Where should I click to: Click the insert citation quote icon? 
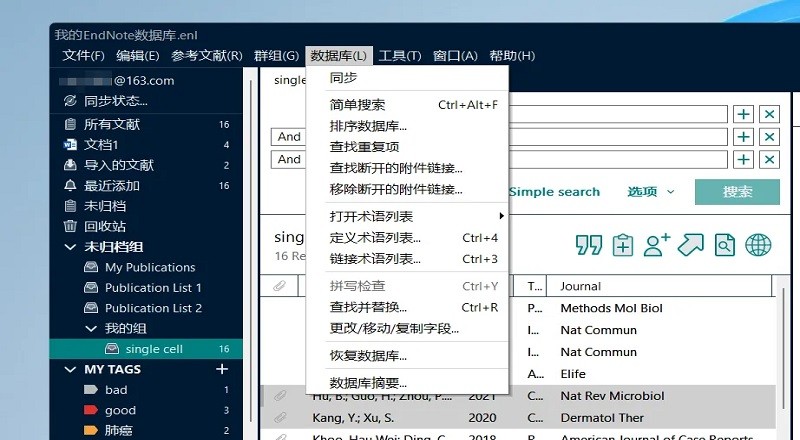(x=589, y=245)
